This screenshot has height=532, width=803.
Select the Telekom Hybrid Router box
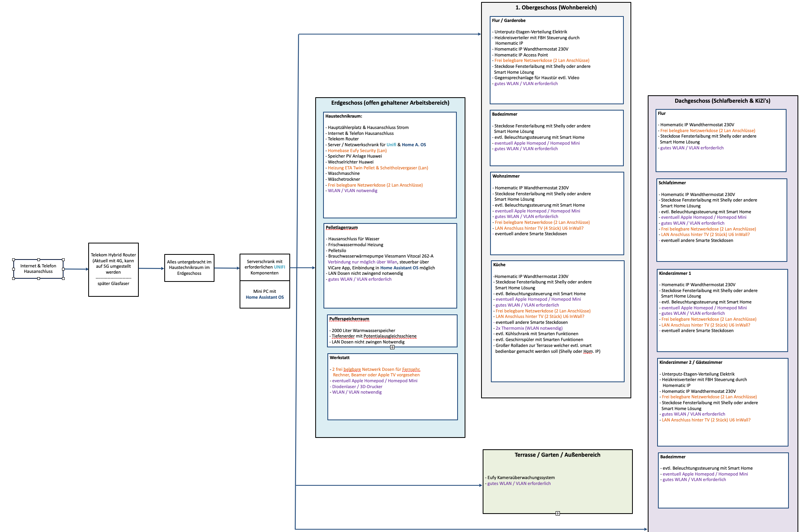(113, 270)
